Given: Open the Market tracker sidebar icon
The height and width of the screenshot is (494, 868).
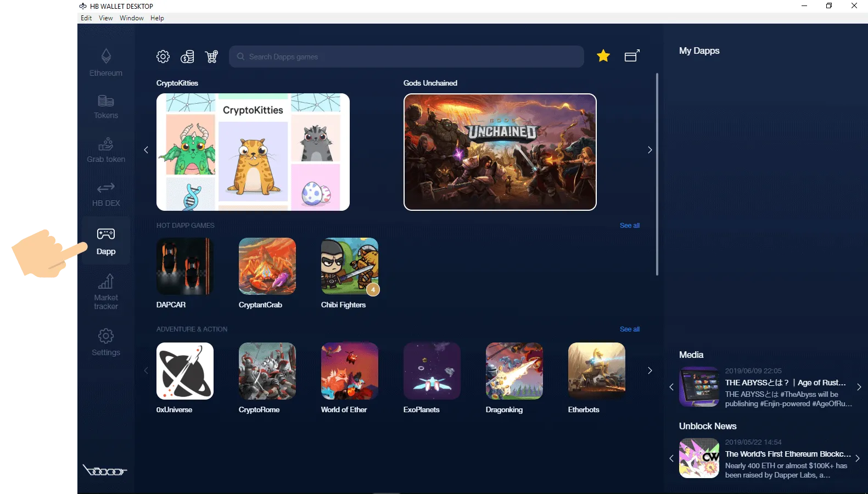Looking at the screenshot, I should (106, 291).
